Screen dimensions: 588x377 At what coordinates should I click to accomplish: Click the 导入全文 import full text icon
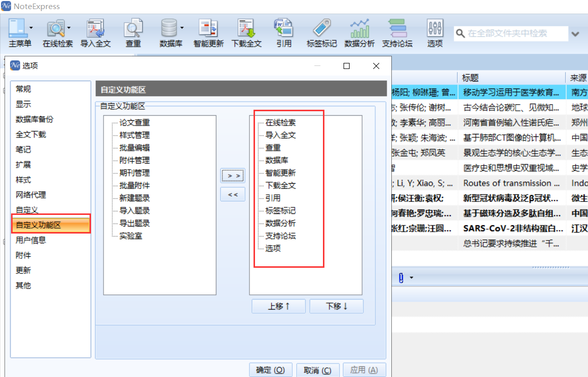(x=95, y=29)
